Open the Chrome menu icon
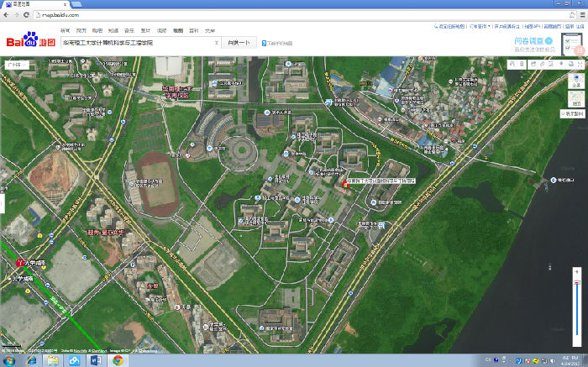Viewport: 588px width, 367px height. tap(580, 15)
